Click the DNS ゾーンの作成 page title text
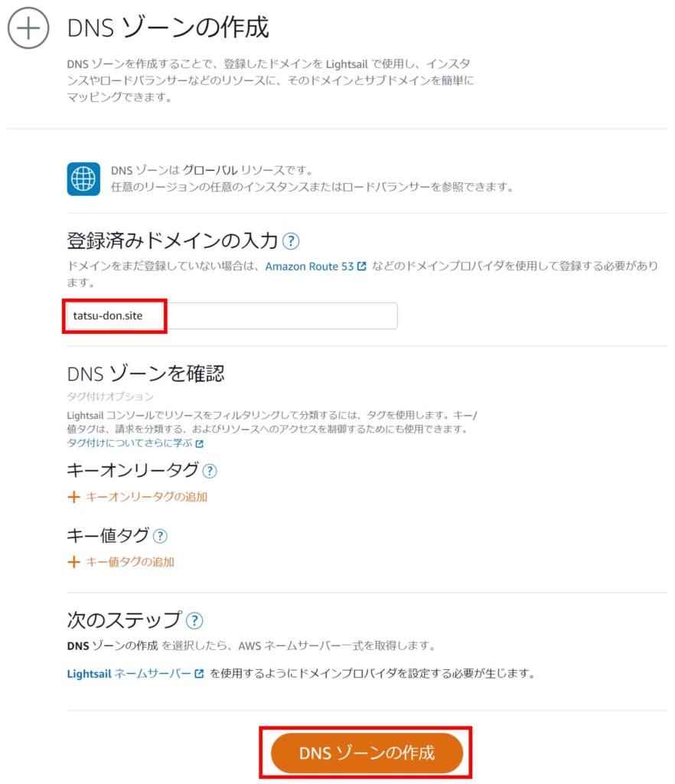The image size is (675, 784). pos(168,28)
